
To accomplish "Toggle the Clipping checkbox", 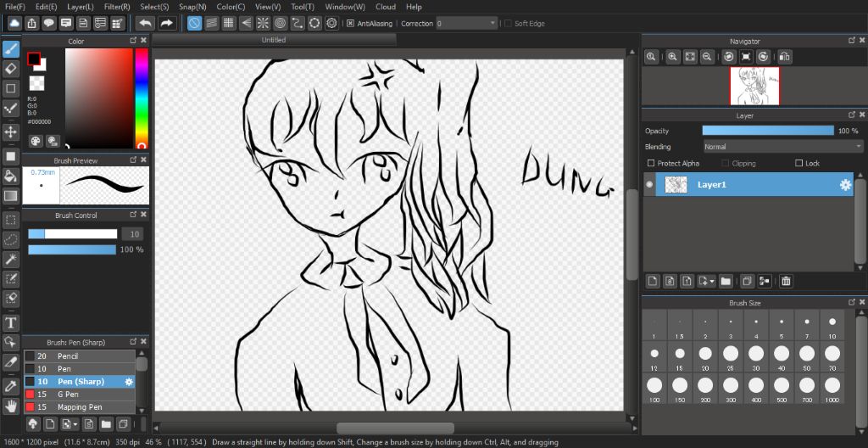I will (726, 163).
